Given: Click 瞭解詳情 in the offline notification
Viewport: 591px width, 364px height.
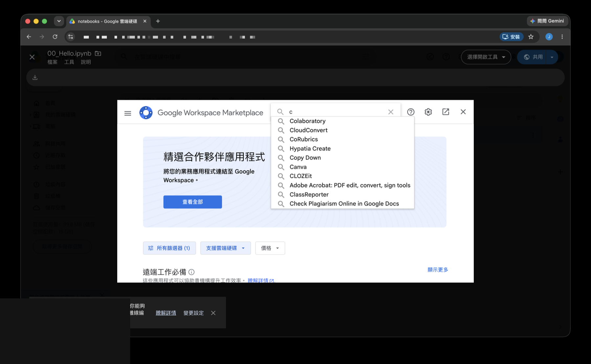Looking at the screenshot, I should coord(166,313).
